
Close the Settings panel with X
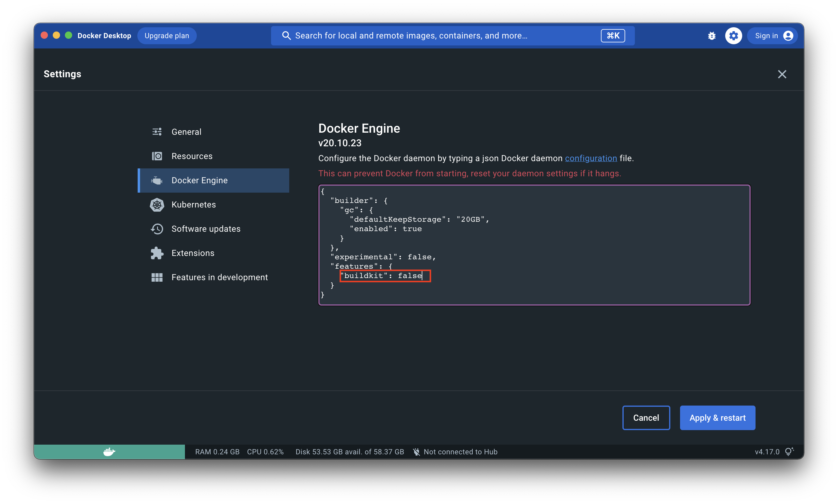click(782, 74)
